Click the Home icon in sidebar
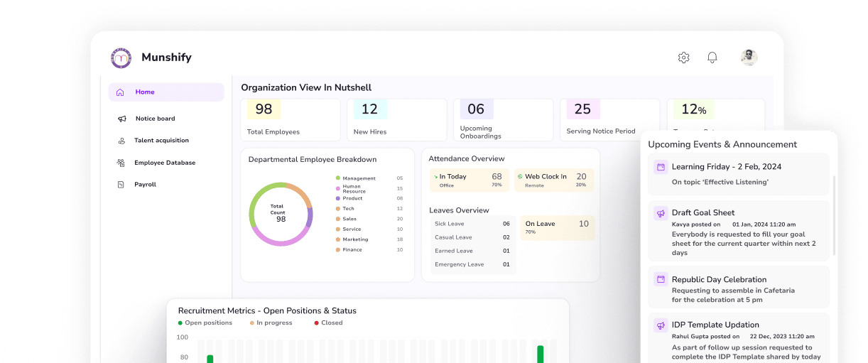Viewport: 868px width, 363px height. [x=120, y=92]
